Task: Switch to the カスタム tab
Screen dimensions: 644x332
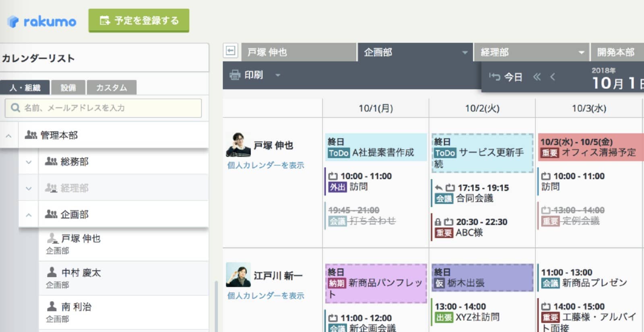Action: point(111,87)
